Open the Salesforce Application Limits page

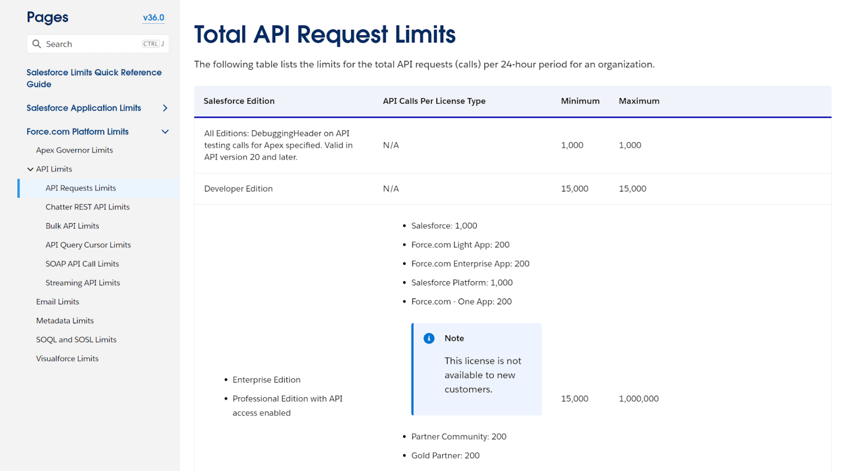pyautogui.click(x=84, y=108)
